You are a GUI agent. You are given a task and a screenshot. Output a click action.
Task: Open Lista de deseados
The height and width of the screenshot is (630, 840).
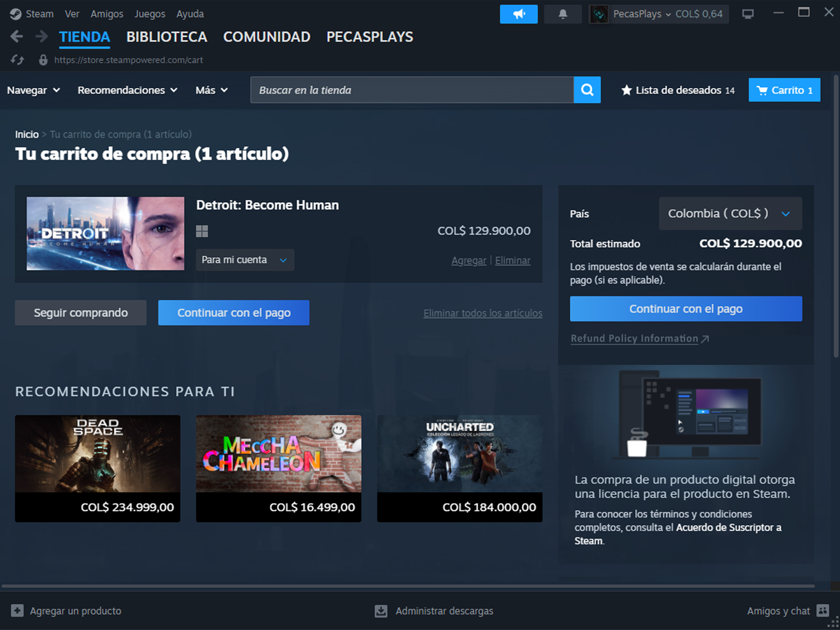click(x=678, y=90)
